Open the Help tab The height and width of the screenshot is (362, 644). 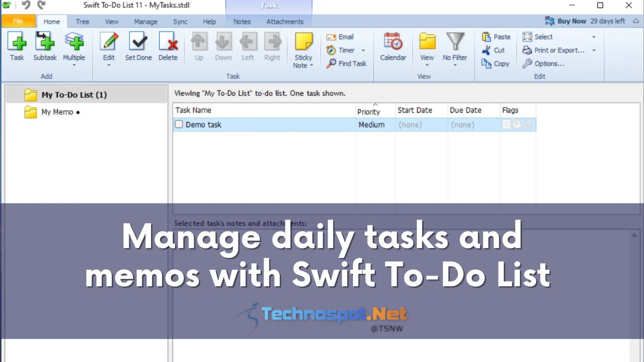coord(209,21)
